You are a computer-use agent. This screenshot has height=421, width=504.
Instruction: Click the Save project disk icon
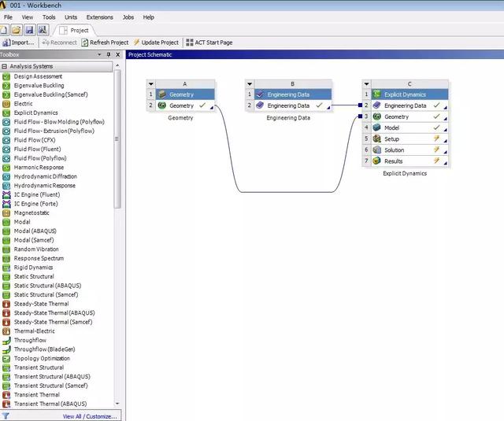[x=30, y=30]
